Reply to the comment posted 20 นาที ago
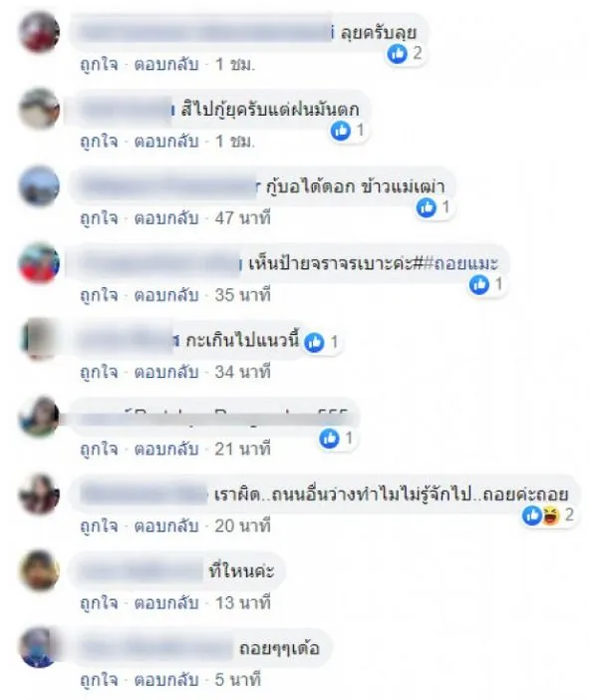 pos(166,526)
